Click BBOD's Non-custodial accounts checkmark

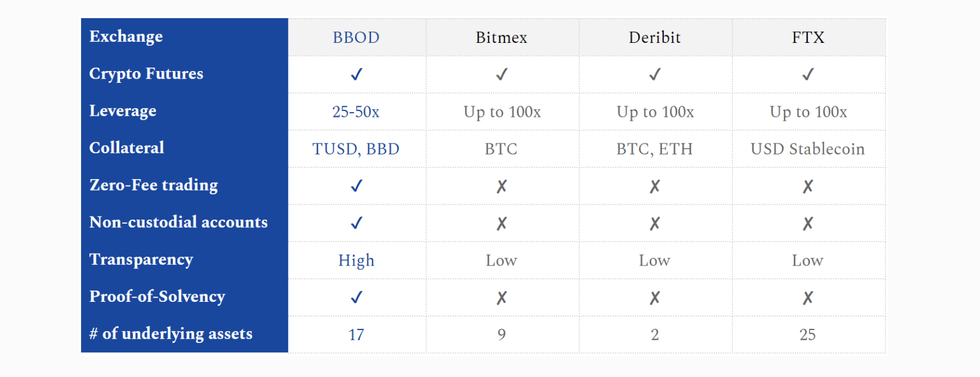356,223
